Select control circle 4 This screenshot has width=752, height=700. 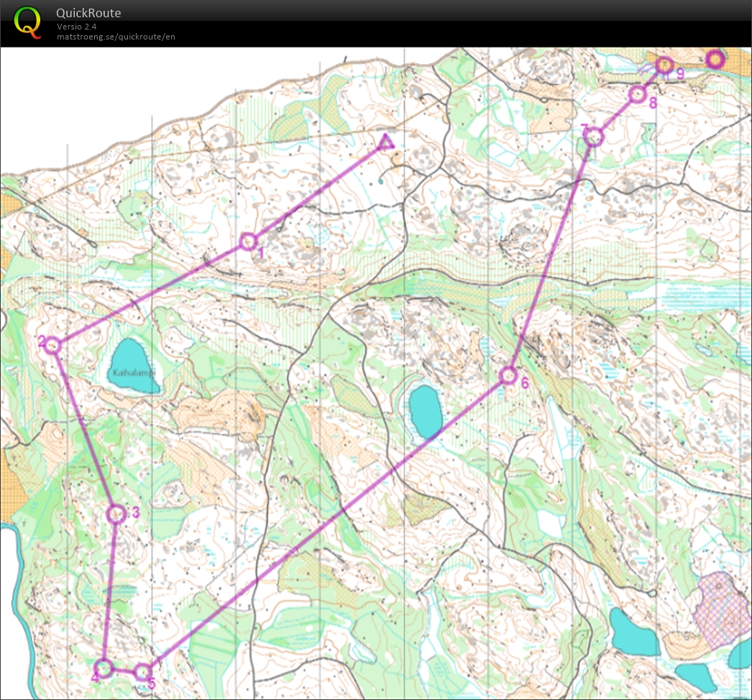coord(104,668)
